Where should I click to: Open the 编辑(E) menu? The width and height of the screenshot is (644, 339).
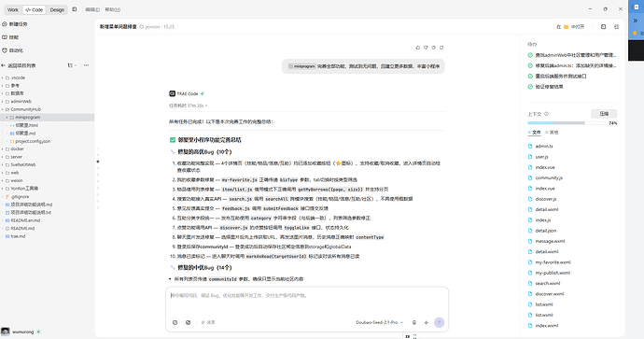click(x=92, y=9)
